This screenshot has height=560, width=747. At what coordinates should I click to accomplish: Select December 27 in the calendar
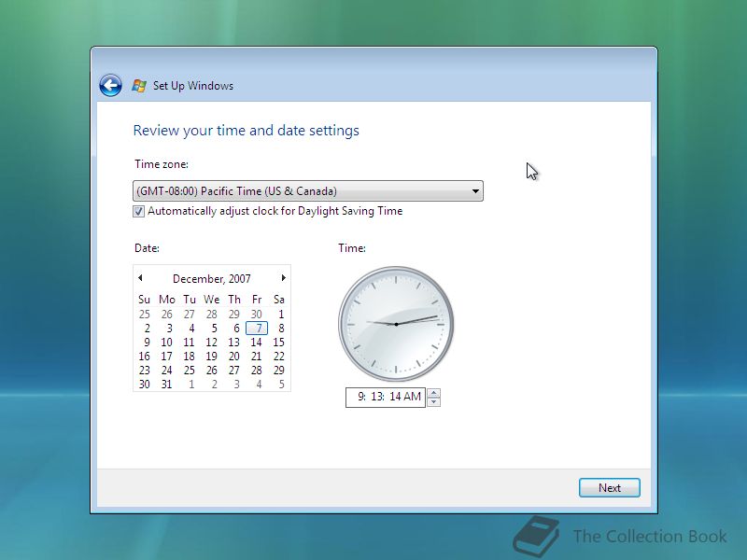(x=234, y=370)
